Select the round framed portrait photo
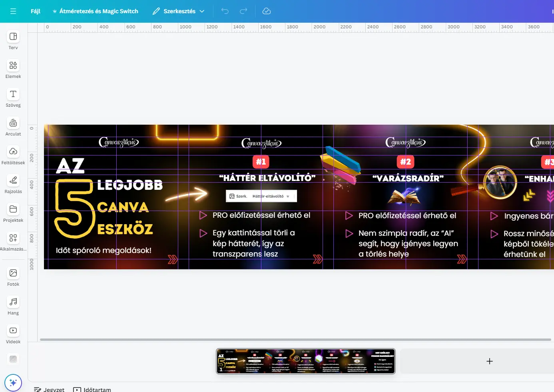This screenshot has height=392, width=554. 500,182
